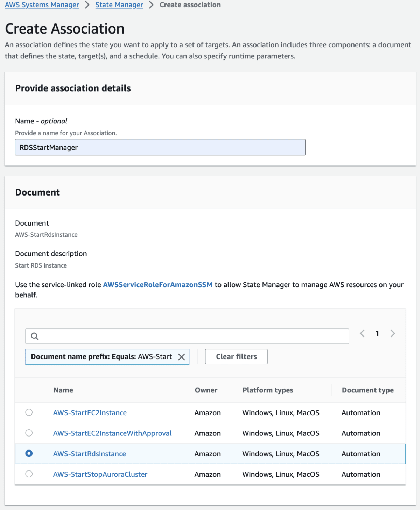This screenshot has height=510, width=420.
Task: Open the State Manager breadcrumb link
Action: [x=119, y=5]
